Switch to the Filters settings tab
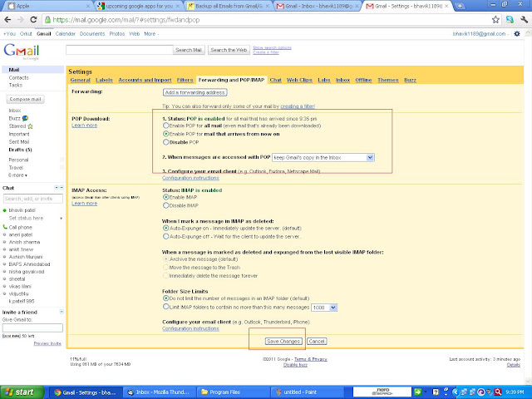The image size is (532, 399). [x=185, y=80]
